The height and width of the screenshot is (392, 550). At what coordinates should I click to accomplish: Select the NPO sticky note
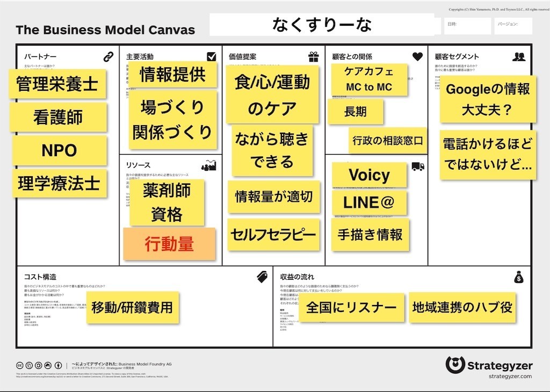tap(60, 150)
